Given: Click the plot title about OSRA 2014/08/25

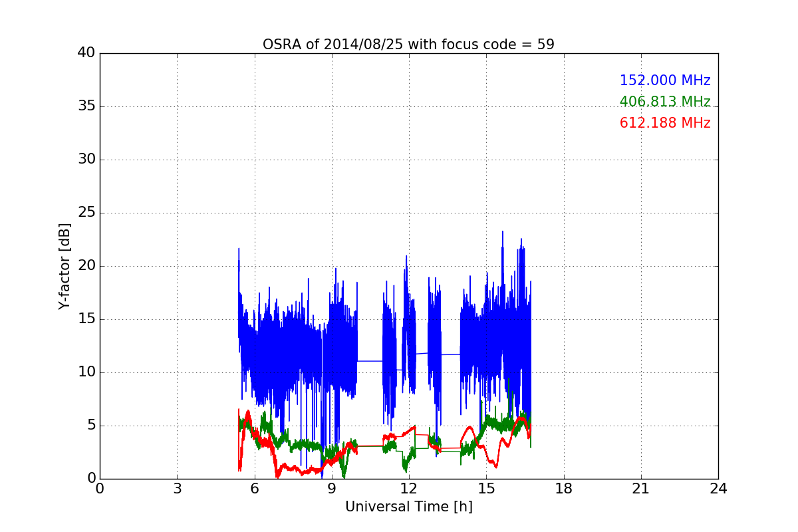Looking at the screenshot, I should (408, 45).
